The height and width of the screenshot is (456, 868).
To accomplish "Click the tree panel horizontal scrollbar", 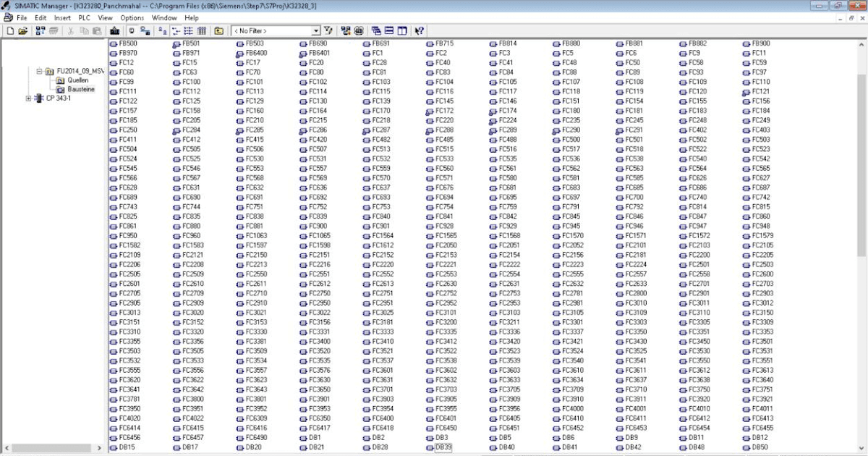I will [x=51, y=449].
